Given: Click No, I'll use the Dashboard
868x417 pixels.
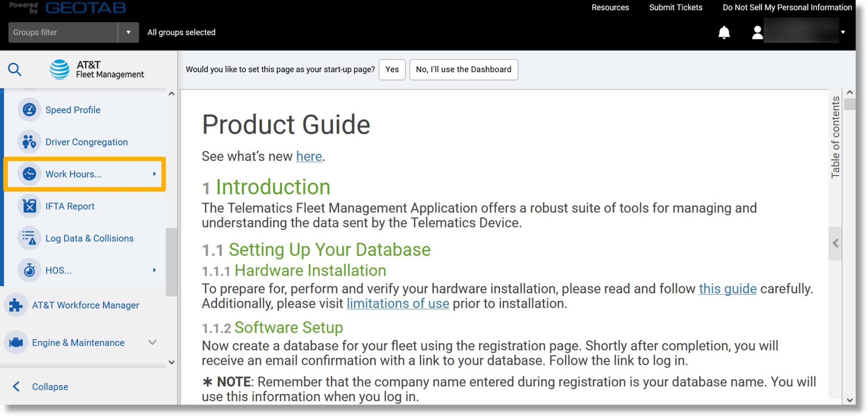Looking at the screenshot, I should coord(463,69).
